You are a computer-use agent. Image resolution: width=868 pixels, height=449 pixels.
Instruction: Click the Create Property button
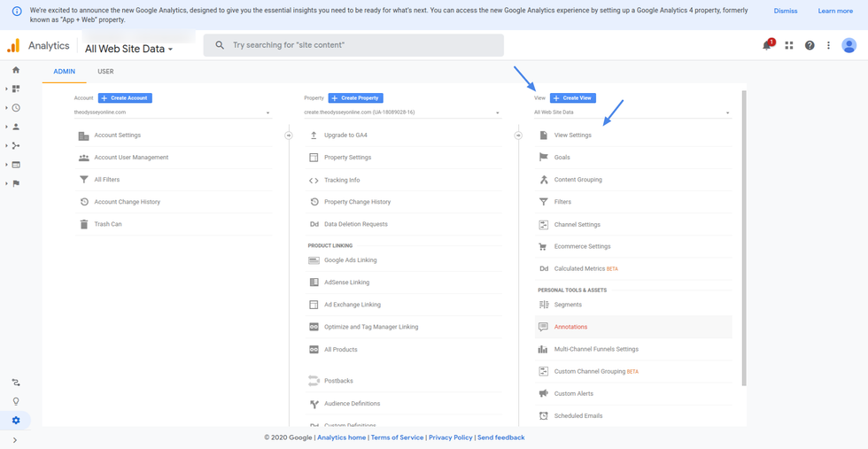click(356, 98)
